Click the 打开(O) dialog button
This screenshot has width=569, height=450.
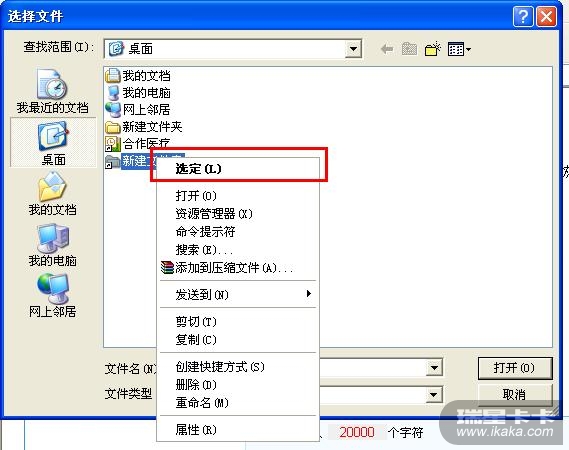click(x=515, y=368)
